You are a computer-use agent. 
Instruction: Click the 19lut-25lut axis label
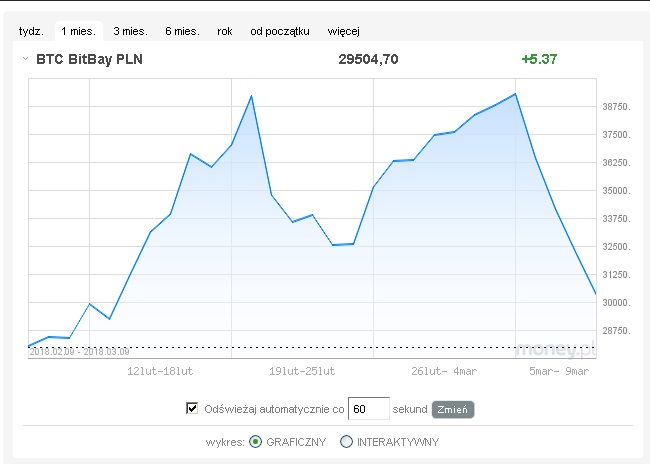pyautogui.click(x=302, y=371)
